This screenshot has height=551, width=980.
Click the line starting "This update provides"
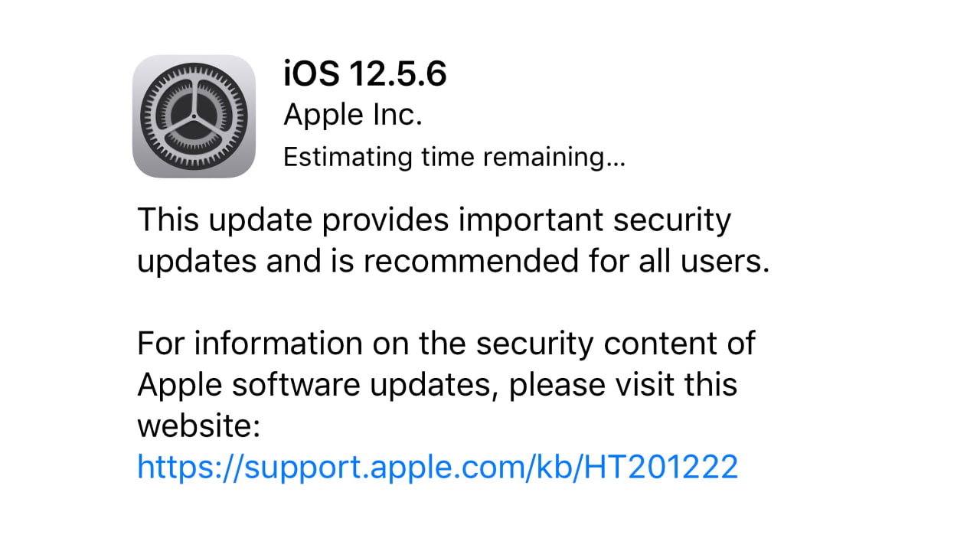(x=434, y=220)
